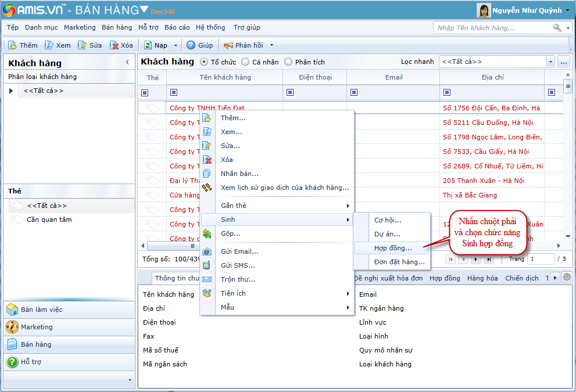Open dropdown arrow next to Nạp
Image resolution: width=576 pixels, height=392 pixels.
[176, 45]
